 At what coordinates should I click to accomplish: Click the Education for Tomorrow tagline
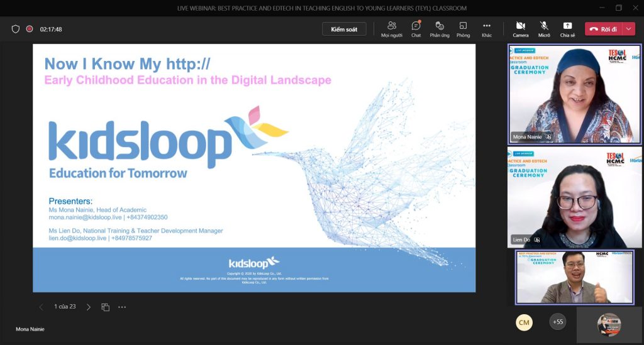click(x=118, y=173)
